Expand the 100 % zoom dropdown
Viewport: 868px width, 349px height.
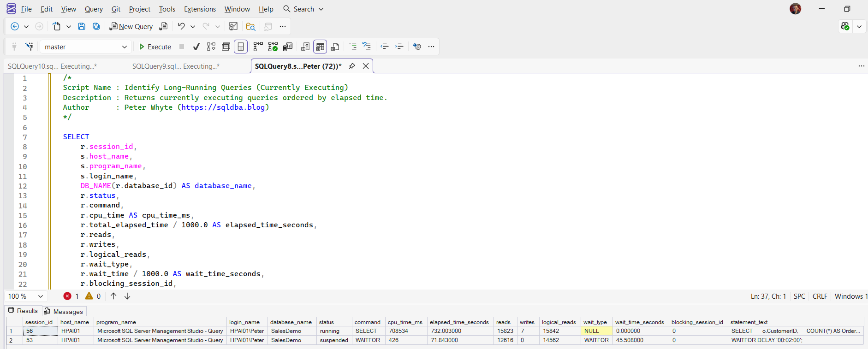coord(41,296)
